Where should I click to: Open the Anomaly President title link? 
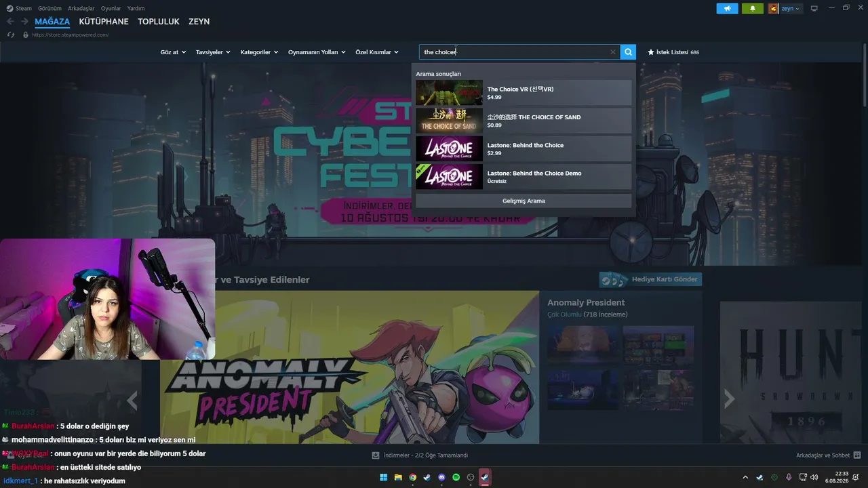586,302
